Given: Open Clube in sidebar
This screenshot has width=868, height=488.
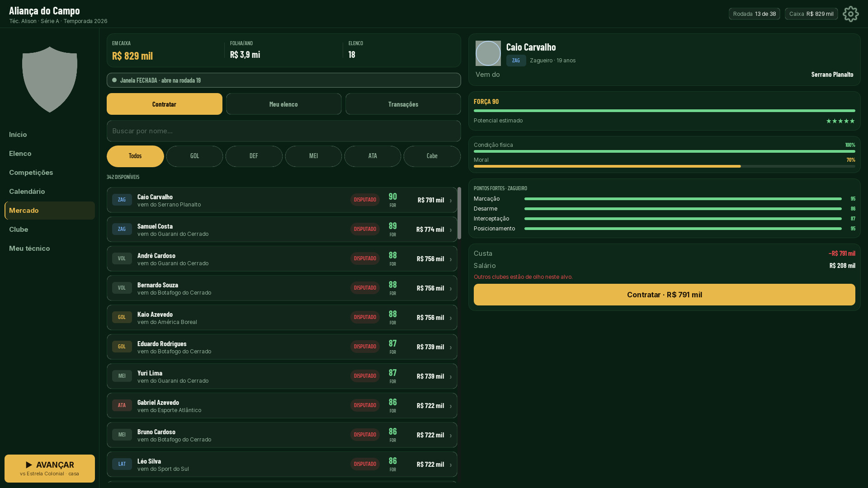Looking at the screenshot, I should tap(50, 230).
